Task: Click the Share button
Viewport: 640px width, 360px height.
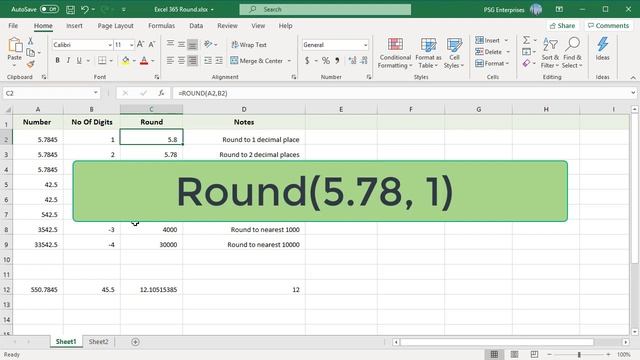Action: pyautogui.click(x=562, y=26)
